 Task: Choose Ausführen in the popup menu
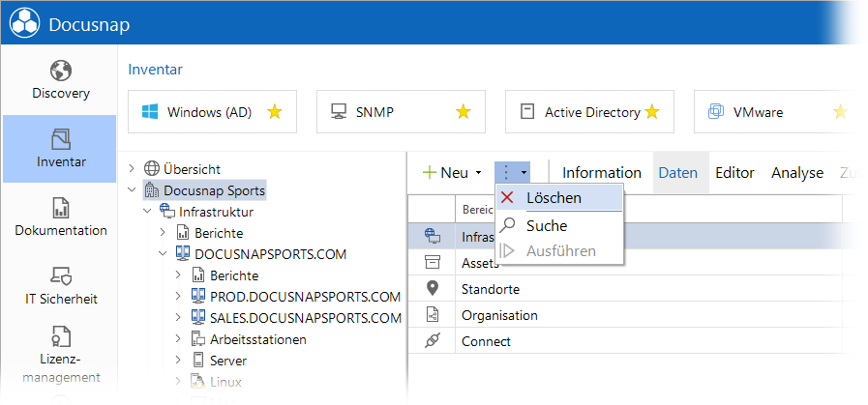[559, 251]
